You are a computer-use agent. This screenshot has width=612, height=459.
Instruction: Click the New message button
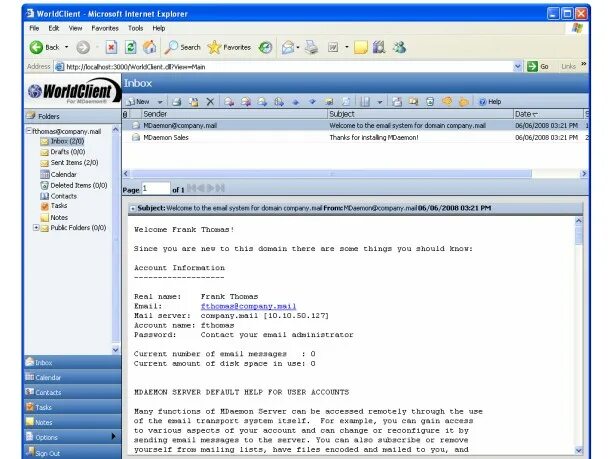coord(139,102)
